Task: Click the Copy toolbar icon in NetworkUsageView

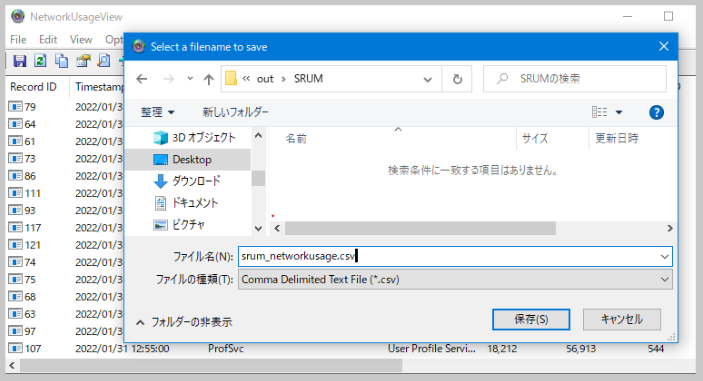Action: (61, 61)
